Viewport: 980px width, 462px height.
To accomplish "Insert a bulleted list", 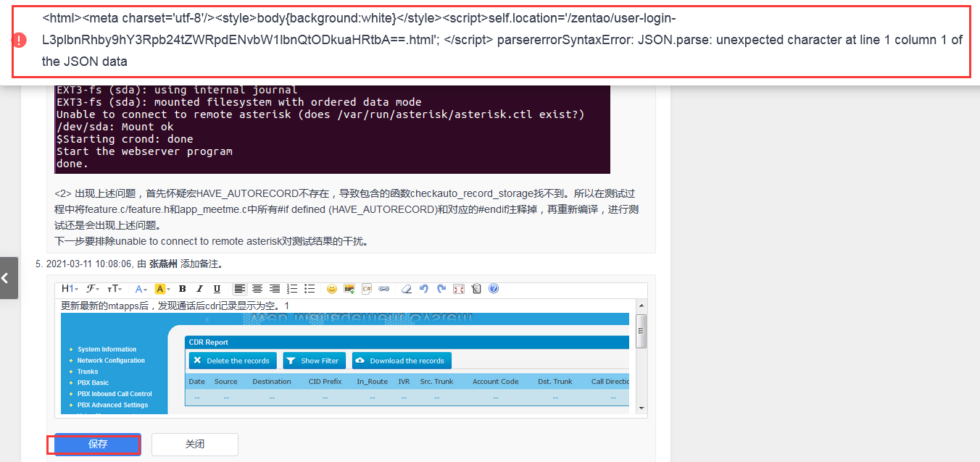I will (x=310, y=289).
